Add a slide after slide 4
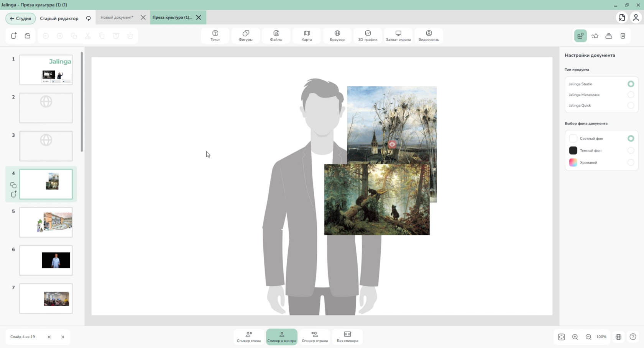The width and height of the screenshot is (644, 348). (13, 194)
